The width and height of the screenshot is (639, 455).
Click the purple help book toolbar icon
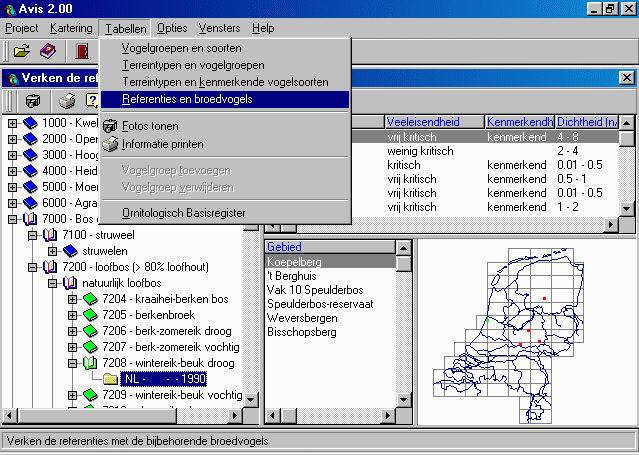point(48,51)
